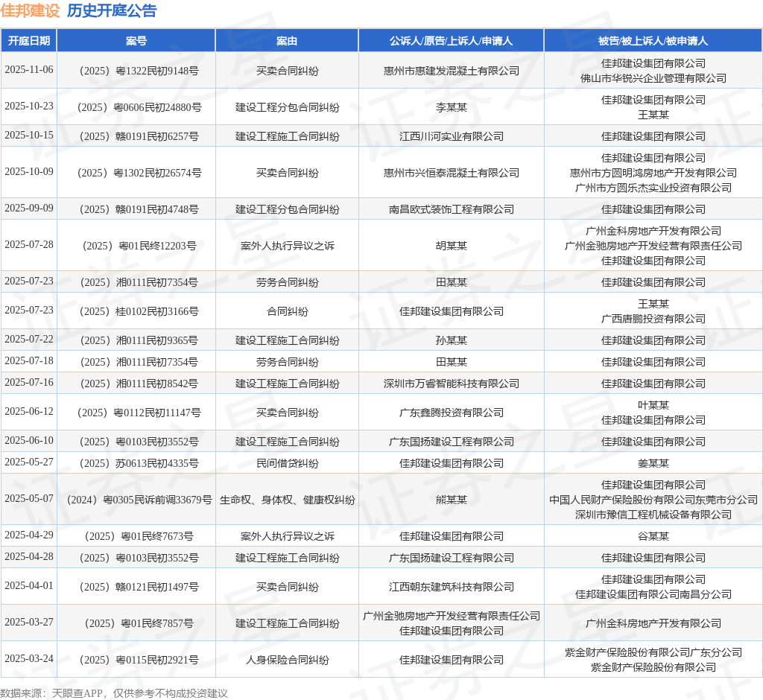
Task: Click plaintiff 惠州市兴恒泰混凝土有限公司
Action: 451,173
